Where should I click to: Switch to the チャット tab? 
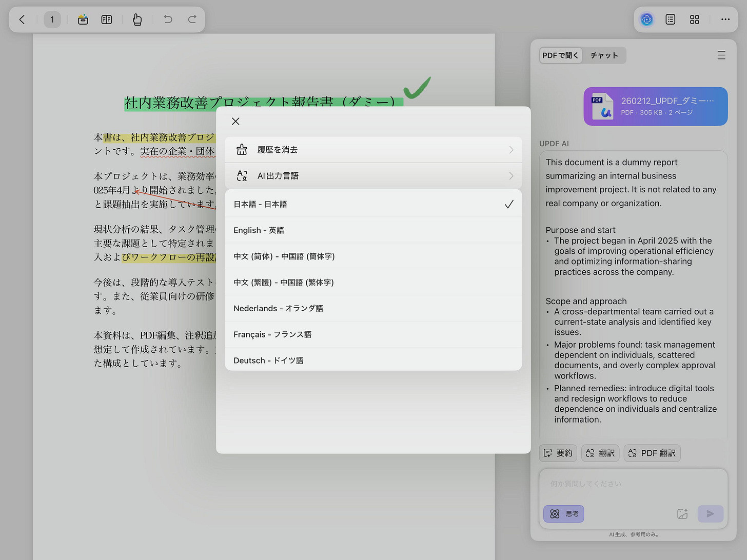pyautogui.click(x=604, y=55)
